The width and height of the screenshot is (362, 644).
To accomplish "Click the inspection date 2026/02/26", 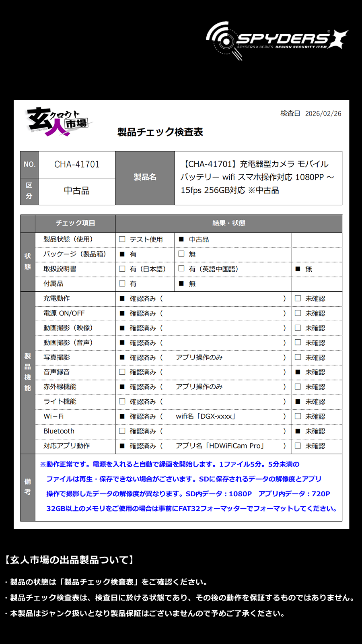I will (323, 114).
